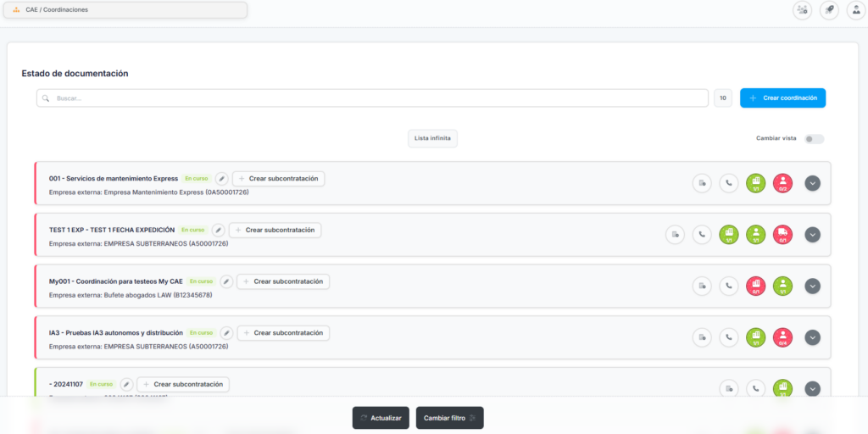Click 'Empresa externa: Bufete abogados LAW (B12345678)' text

coord(131,295)
